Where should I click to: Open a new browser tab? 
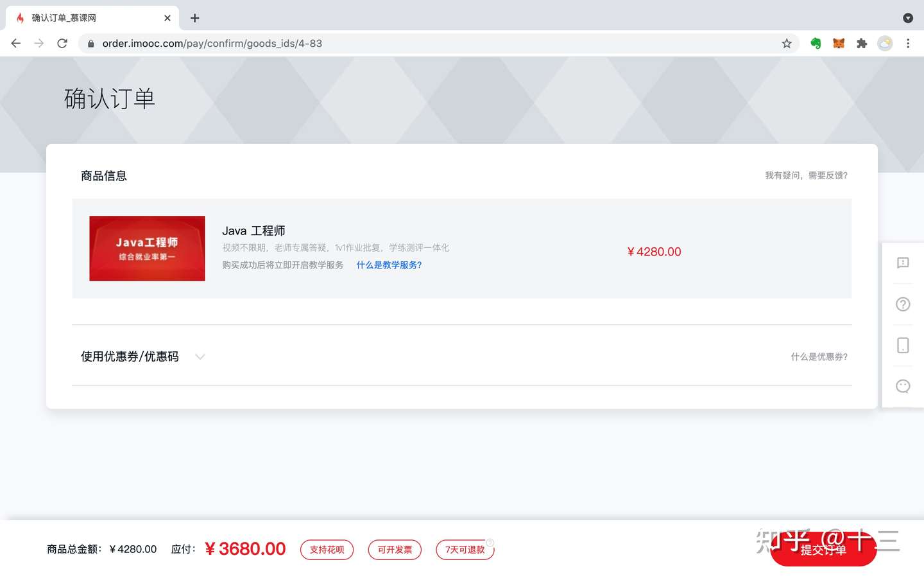tap(195, 18)
